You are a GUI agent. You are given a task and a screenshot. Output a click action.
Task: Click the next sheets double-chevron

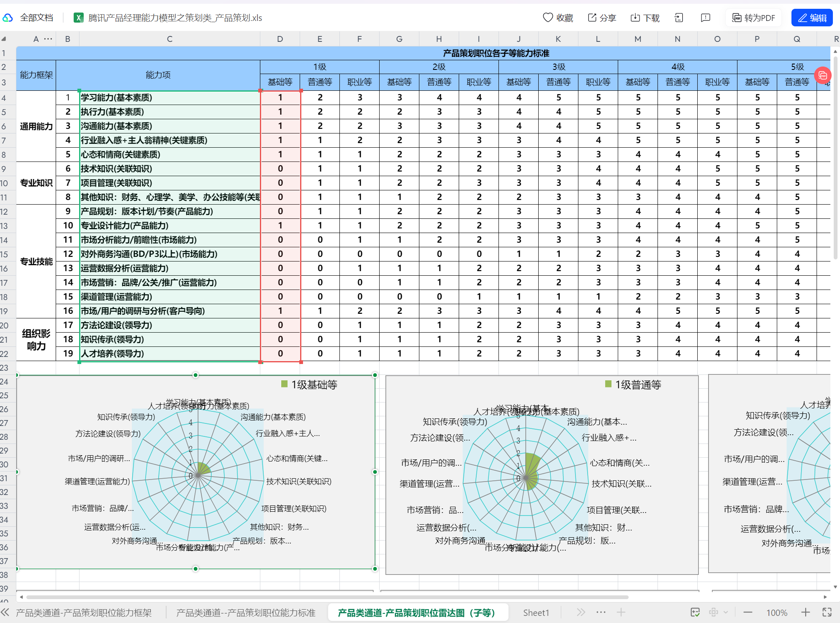(x=581, y=613)
